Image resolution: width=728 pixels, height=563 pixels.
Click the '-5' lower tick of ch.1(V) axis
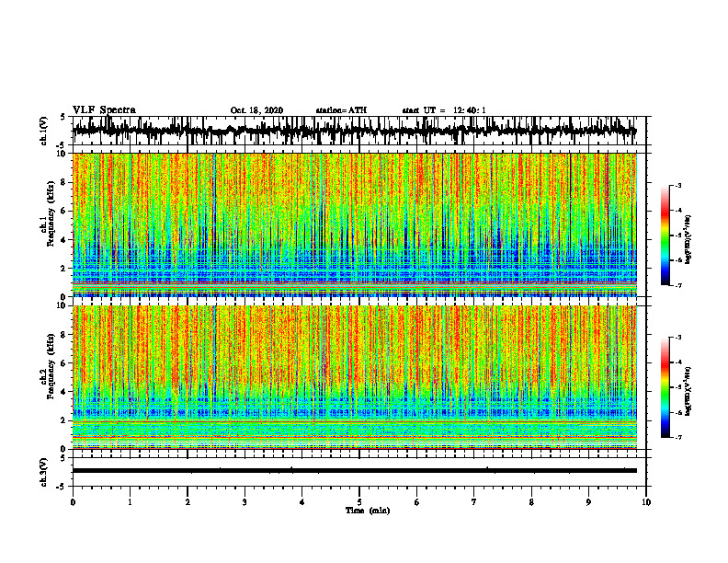coord(62,145)
